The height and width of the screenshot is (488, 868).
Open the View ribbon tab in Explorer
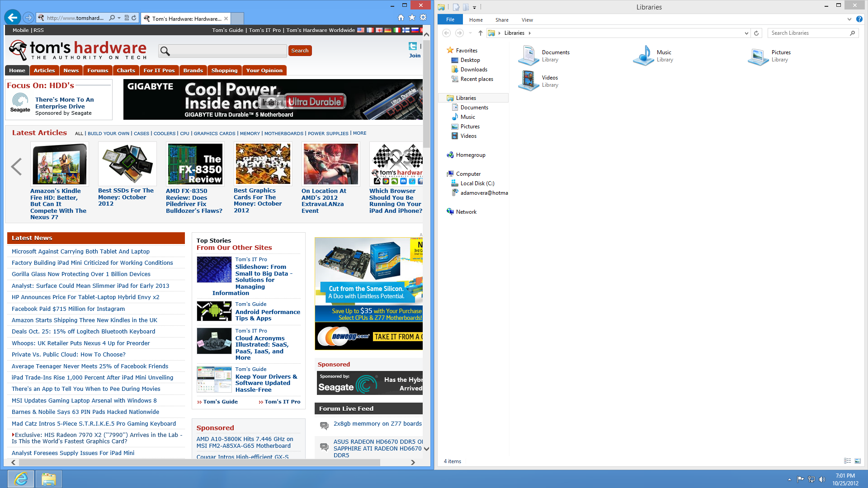tap(527, 20)
